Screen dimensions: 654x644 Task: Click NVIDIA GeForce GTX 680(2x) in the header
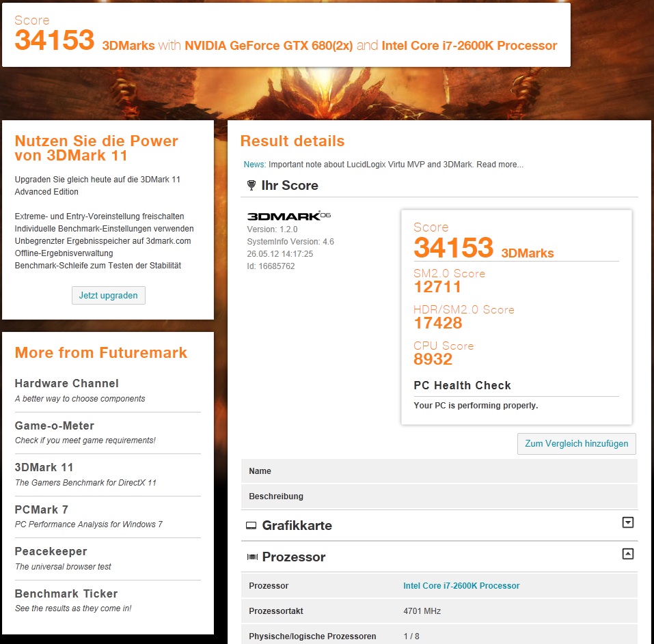(269, 46)
